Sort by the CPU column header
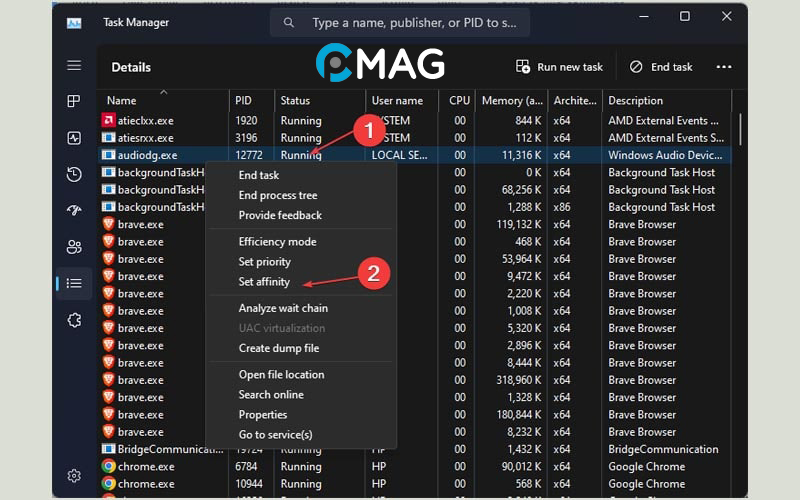800x500 pixels. pyautogui.click(x=457, y=101)
